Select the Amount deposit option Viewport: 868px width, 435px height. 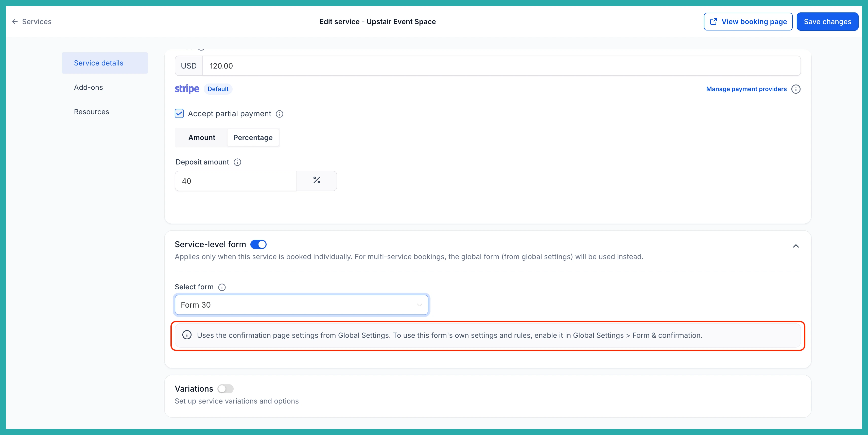point(201,138)
